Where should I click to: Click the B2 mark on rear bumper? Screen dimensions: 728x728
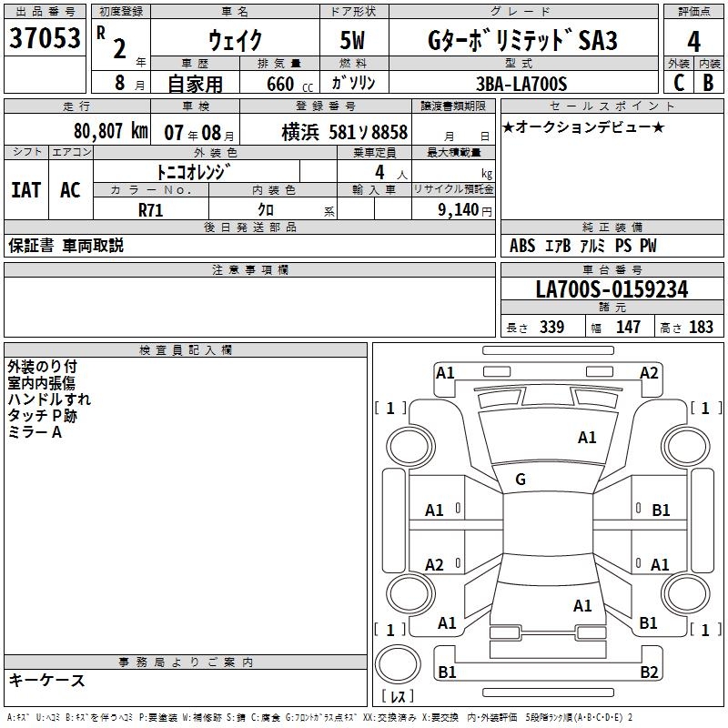[x=649, y=672]
